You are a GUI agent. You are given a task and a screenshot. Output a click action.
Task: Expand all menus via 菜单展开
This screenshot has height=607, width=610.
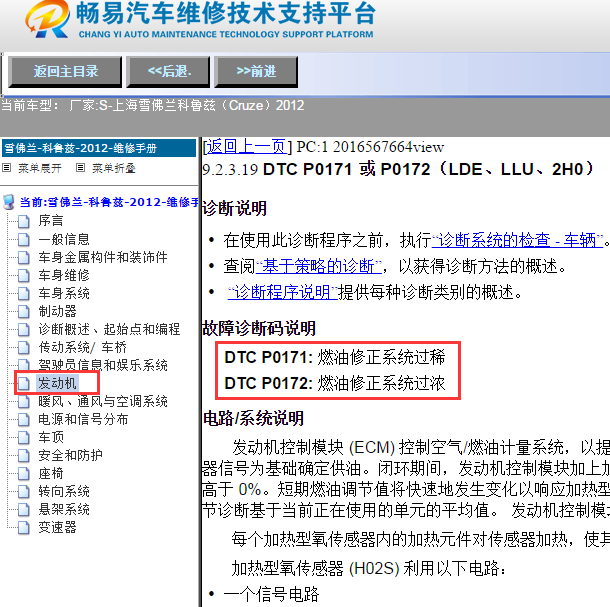(40, 168)
